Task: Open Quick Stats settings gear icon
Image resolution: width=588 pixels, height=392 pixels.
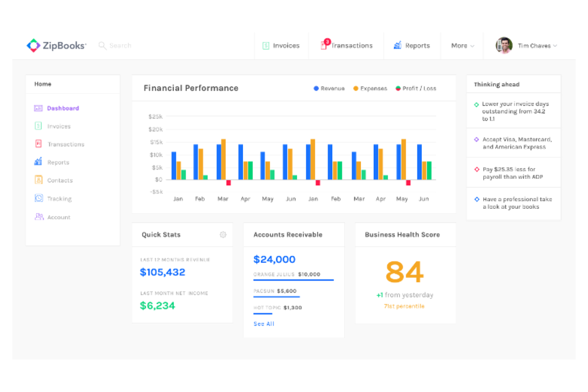Action: click(x=223, y=235)
